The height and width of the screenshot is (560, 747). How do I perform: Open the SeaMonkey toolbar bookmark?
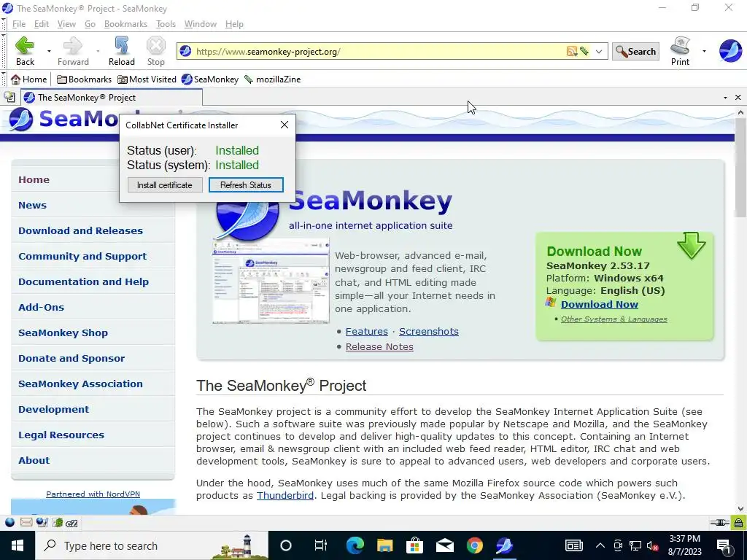coord(209,79)
